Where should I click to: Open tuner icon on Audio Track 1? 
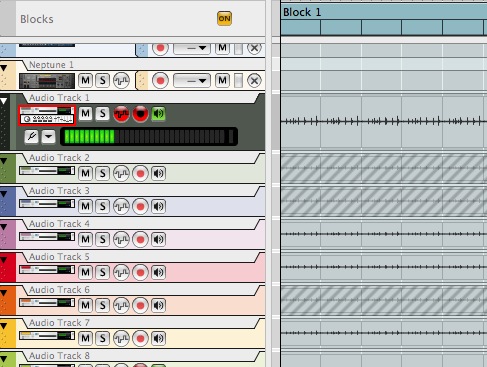31,136
